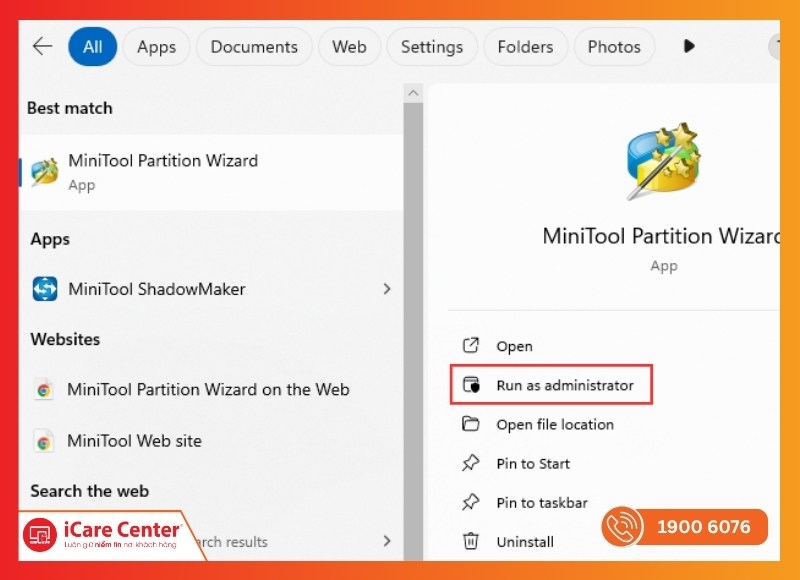Image resolution: width=800 pixels, height=580 pixels.
Task: Open MiniTool Partition Wizard on the Web
Action: click(208, 390)
